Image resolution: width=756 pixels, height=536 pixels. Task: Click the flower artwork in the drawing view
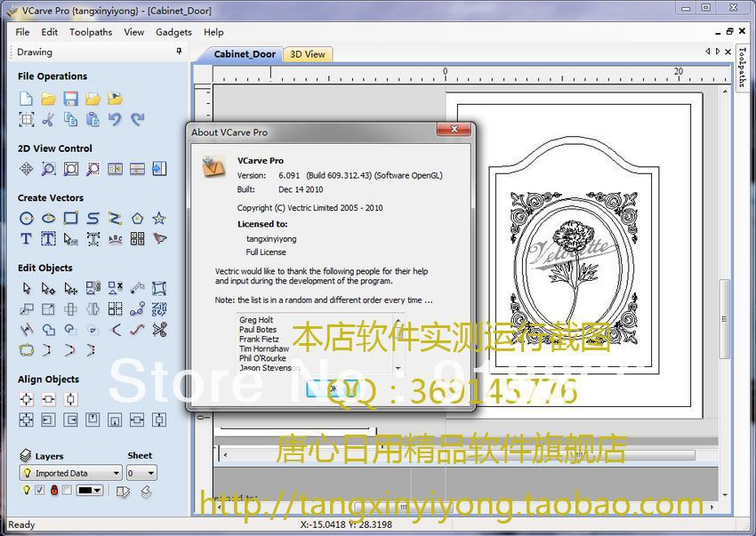[x=574, y=270]
